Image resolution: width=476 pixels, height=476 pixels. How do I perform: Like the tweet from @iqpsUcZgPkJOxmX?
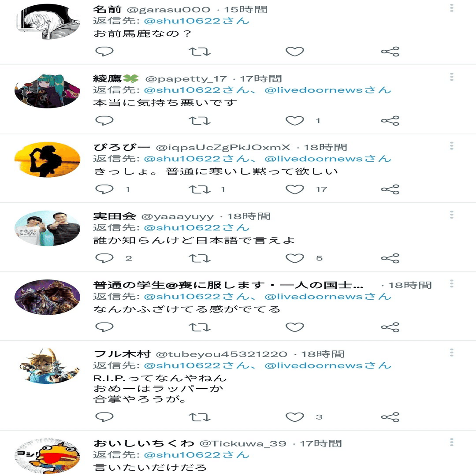click(x=295, y=189)
